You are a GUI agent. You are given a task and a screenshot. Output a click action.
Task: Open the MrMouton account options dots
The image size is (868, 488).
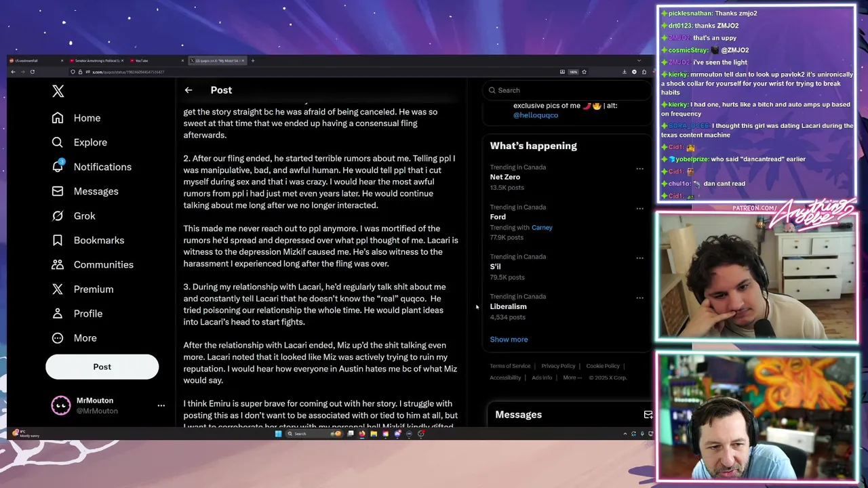click(161, 405)
